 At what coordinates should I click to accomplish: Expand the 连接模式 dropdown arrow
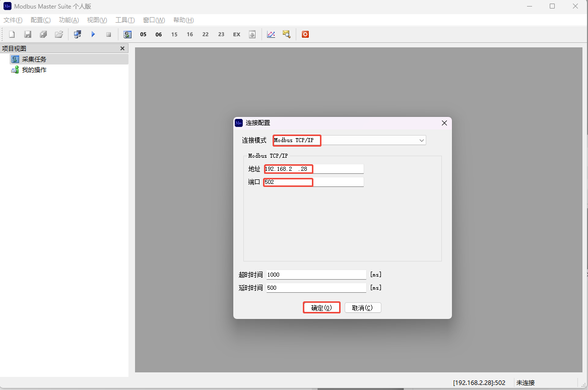[421, 141]
